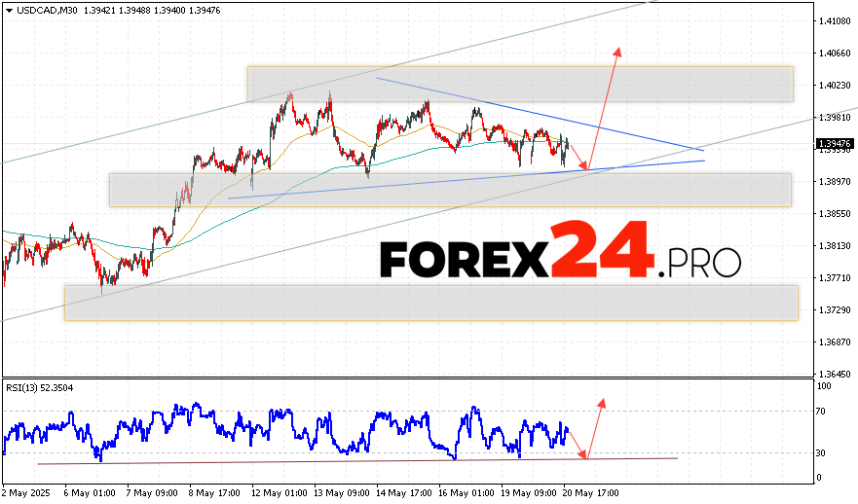Click the current price tag 1.39476
Image resolution: width=858 pixels, height=504 pixels.
[x=834, y=144]
